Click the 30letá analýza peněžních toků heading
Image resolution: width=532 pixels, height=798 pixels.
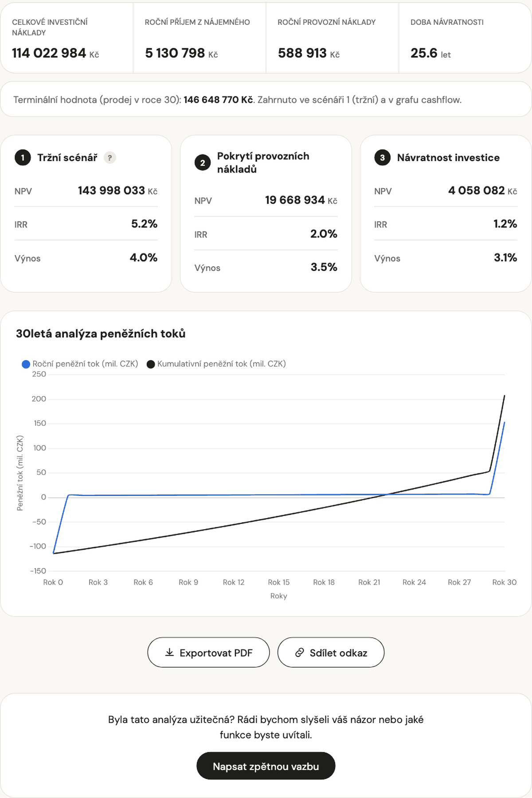101,334
